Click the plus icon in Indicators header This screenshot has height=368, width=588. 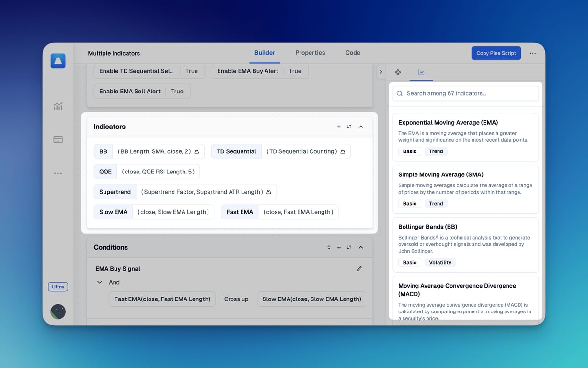(x=339, y=127)
